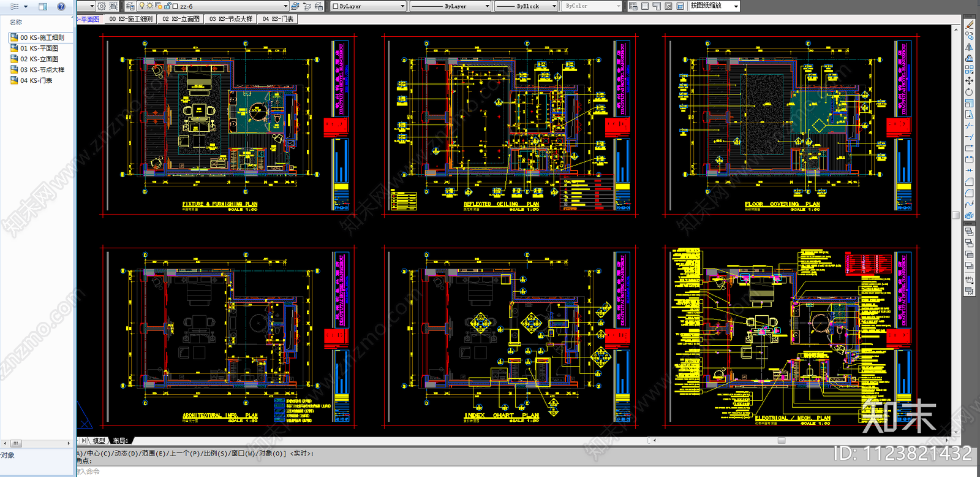Image resolution: width=980 pixels, height=477 pixels.
Task: Click the 名称 column header
Action: (x=16, y=22)
